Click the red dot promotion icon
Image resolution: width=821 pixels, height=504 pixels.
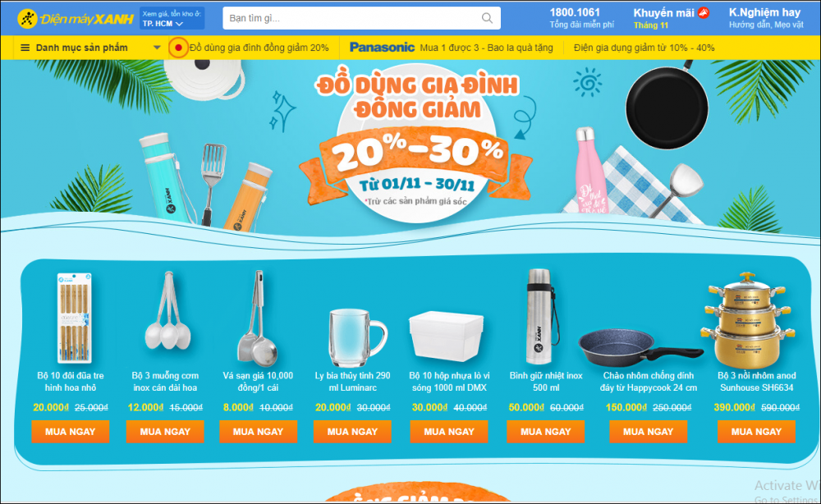[x=178, y=48]
